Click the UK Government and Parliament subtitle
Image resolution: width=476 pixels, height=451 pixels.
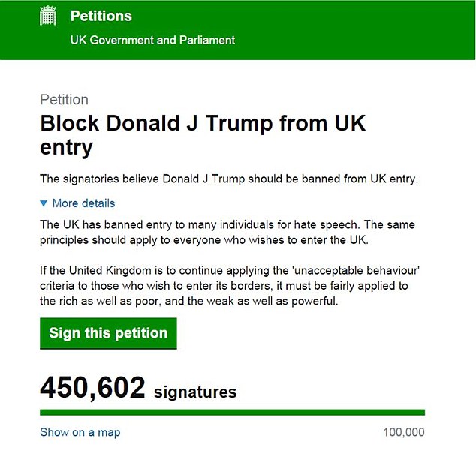pos(152,40)
